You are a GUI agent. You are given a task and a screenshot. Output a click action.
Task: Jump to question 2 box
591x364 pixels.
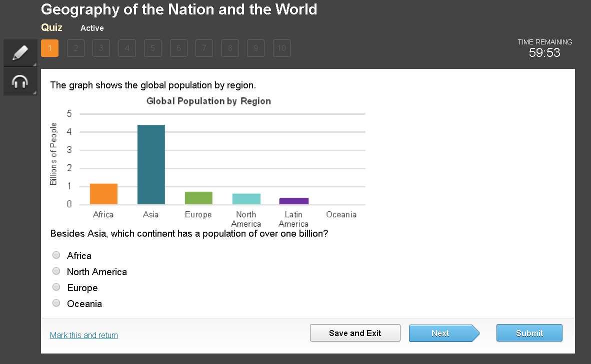click(75, 48)
